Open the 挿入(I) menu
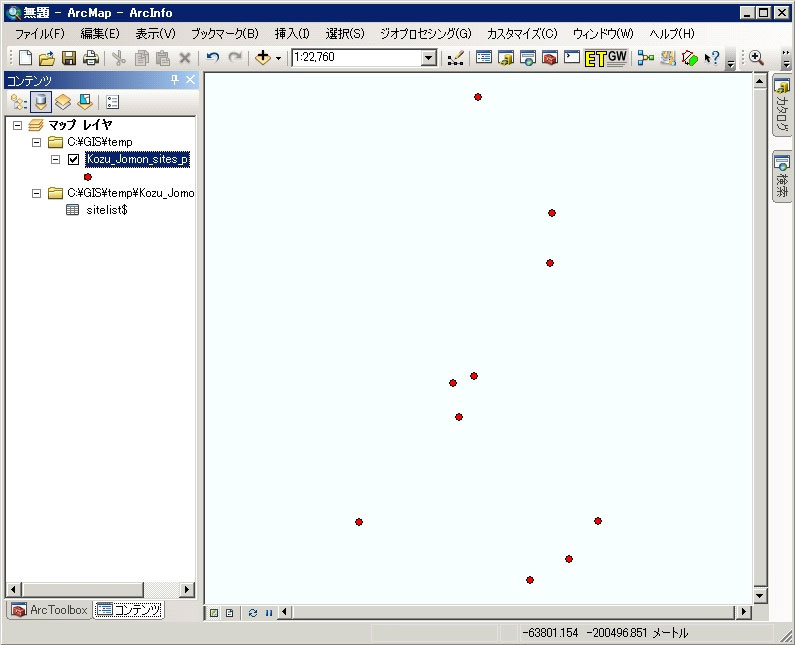The height and width of the screenshot is (645, 795). click(292, 34)
